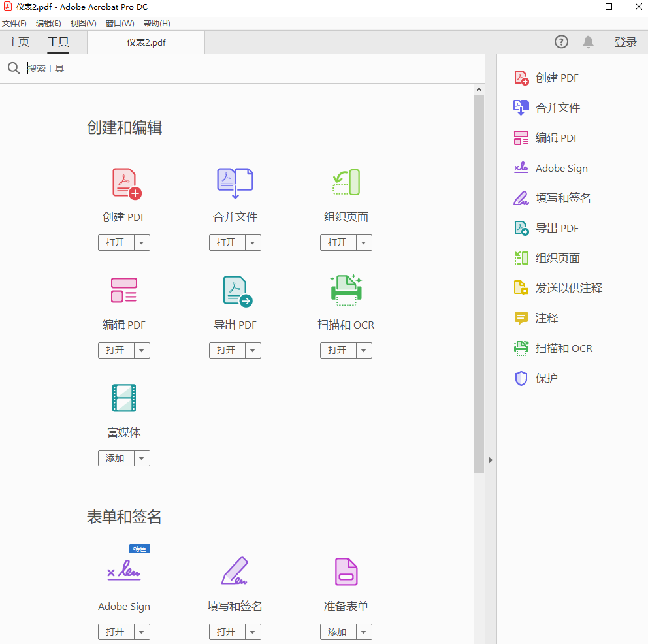The image size is (648, 644).
Task: Open the 视图(V) menu
Action: click(x=83, y=23)
